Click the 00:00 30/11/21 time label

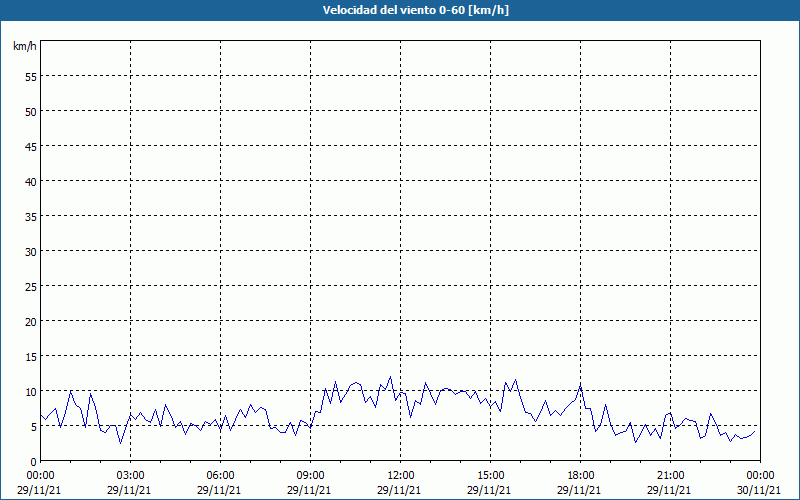pos(760,483)
